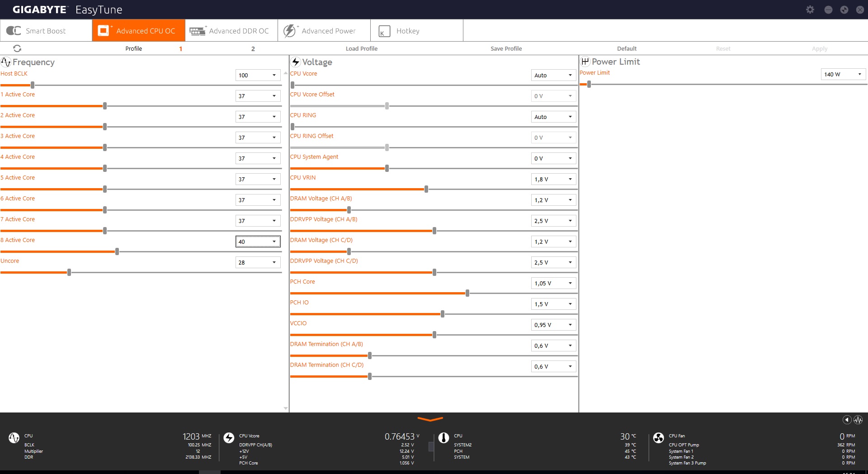Screen dimensions: 868x474
Task: Click the DRAM Voltage (CH A/B) label
Action: [321, 198]
